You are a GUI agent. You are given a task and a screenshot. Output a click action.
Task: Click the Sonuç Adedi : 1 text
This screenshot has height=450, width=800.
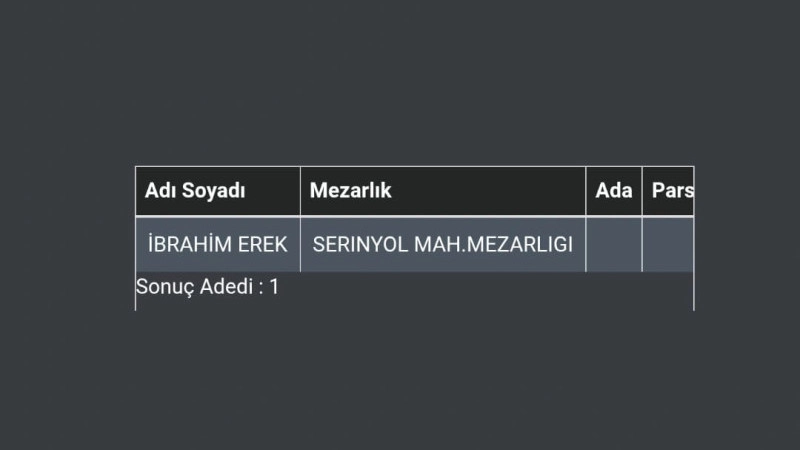[x=208, y=287]
